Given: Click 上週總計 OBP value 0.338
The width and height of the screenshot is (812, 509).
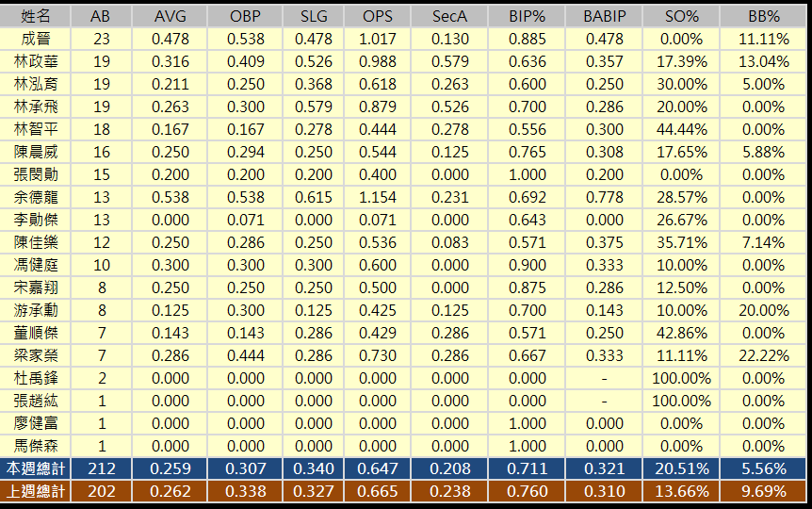Looking at the screenshot, I should (x=246, y=491).
